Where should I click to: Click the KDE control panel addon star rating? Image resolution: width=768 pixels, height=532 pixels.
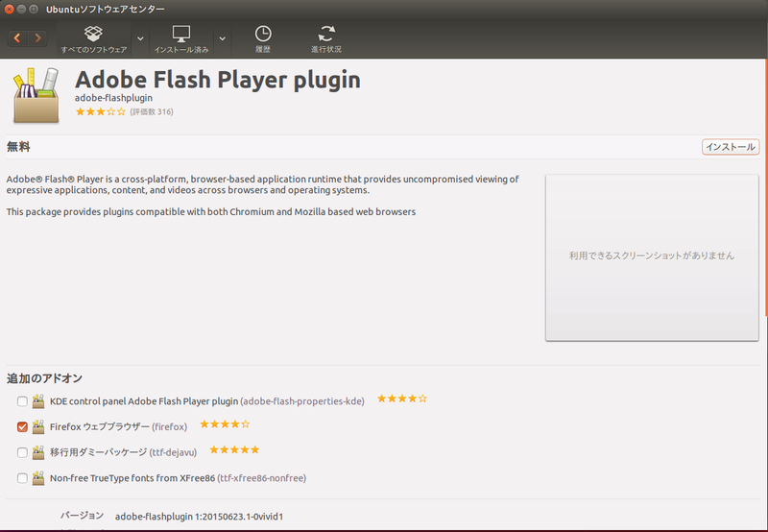pyautogui.click(x=401, y=399)
